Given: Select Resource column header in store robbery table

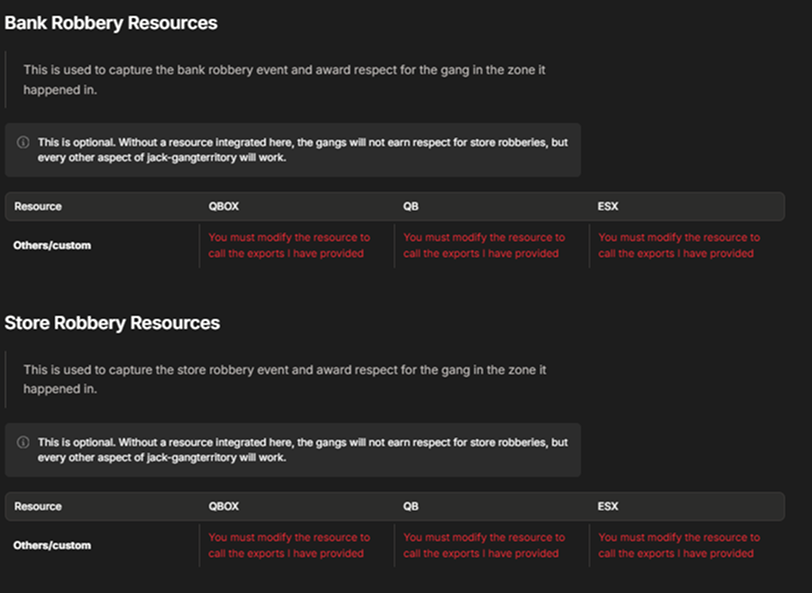Looking at the screenshot, I should [x=38, y=506].
